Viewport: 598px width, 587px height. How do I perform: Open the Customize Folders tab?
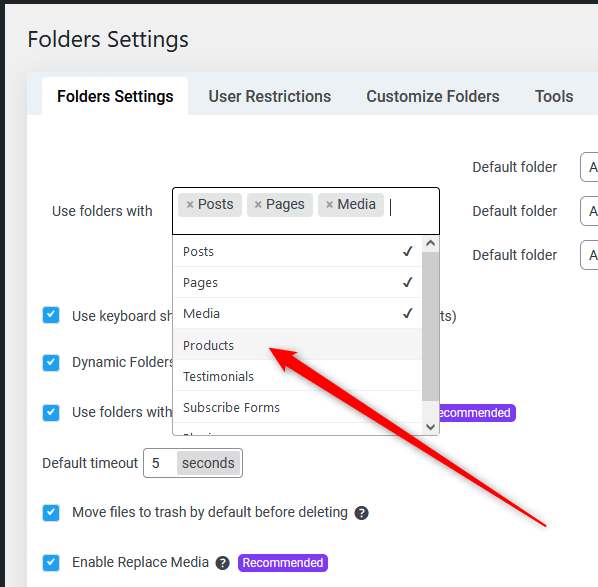(432, 96)
